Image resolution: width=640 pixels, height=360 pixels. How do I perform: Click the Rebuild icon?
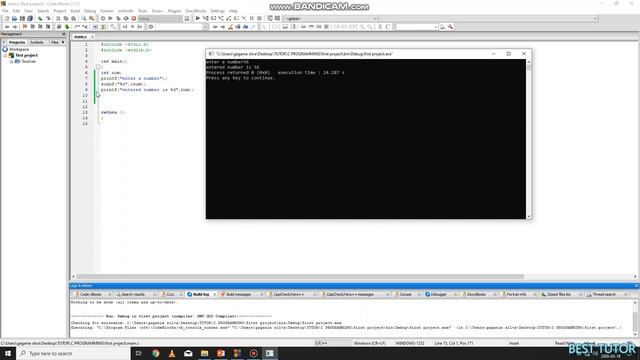tap(126, 18)
